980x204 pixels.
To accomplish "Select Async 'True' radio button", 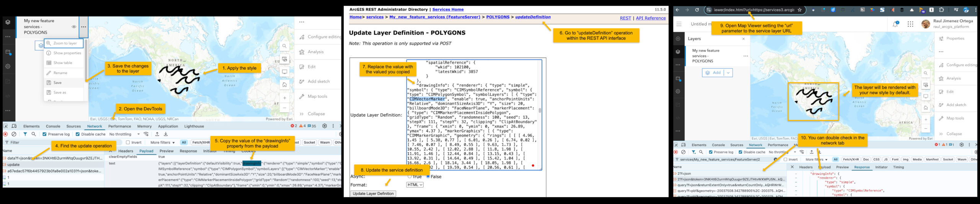I will coord(410,176).
